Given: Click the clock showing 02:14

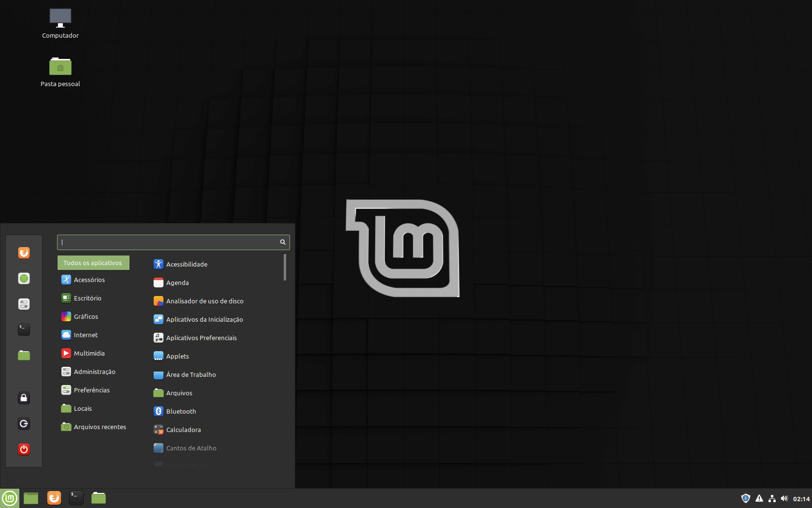Looking at the screenshot, I should tap(801, 499).
